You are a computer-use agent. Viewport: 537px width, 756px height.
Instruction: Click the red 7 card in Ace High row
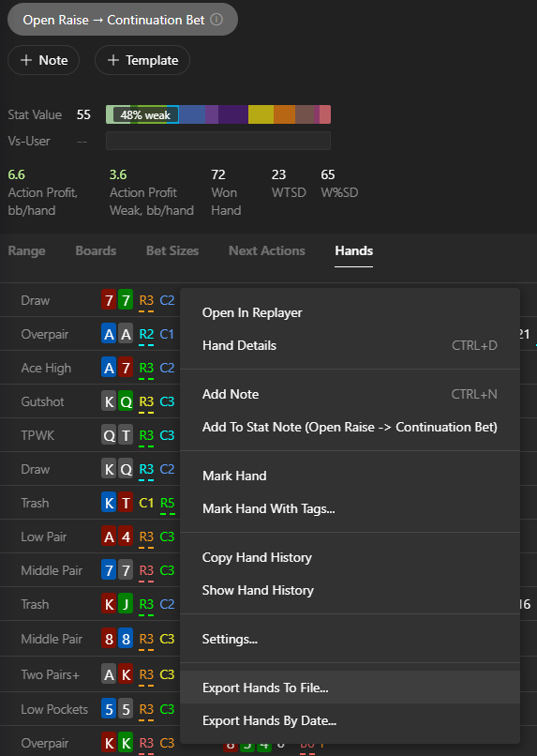click(126, 368)
